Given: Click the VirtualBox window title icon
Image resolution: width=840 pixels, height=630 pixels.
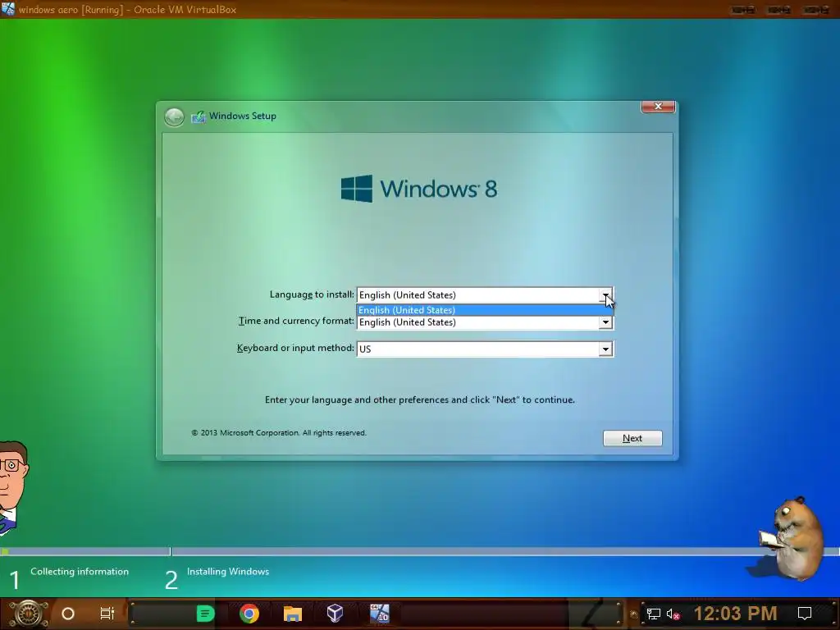Looking at the screenshot, I should click(7, 9).
